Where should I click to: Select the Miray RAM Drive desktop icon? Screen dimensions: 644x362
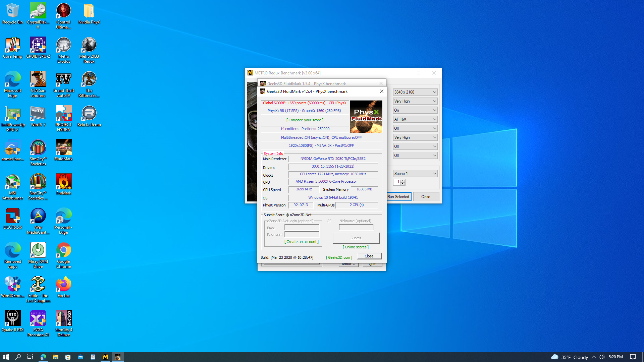pyautogui.click(x=38, y=255)
